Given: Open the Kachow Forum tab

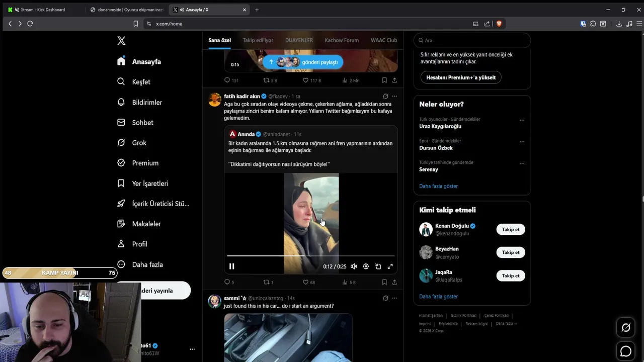Looking at the screenshot, I should (342, 40).
